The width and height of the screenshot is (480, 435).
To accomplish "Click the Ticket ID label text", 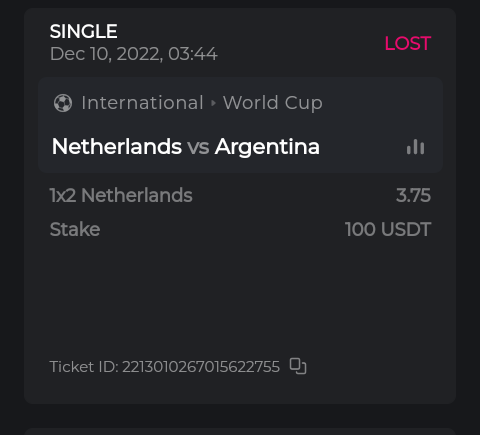I will pos(84,367).
